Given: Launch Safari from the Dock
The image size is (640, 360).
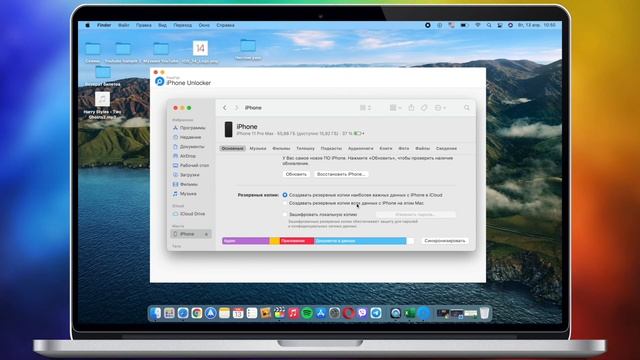Looking at the screenshot, I should [183, 313].
